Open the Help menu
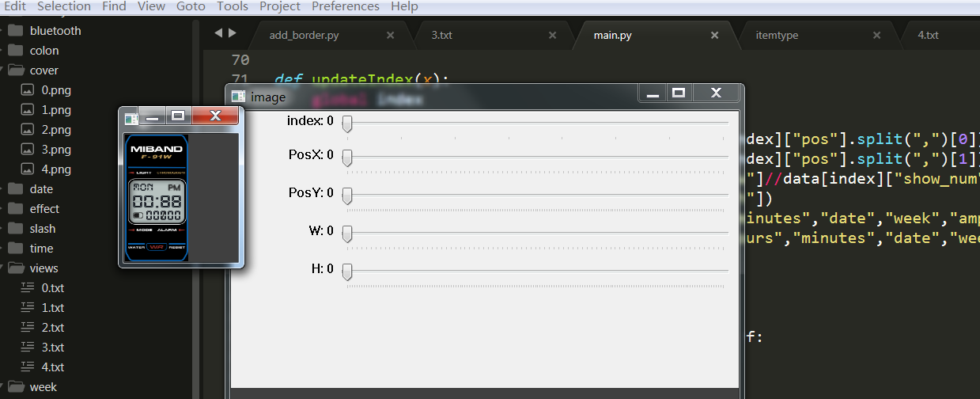Screen dimensions: 980x399 click(x=404, y=6)
